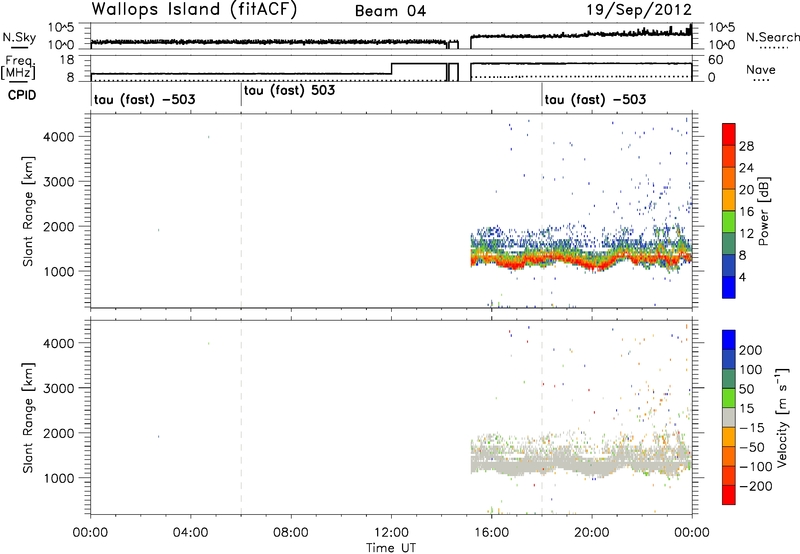Pick the red bottom segment of velocity colorbar
The width and height of the screenshot is (800, 554).
coord(729,495)
